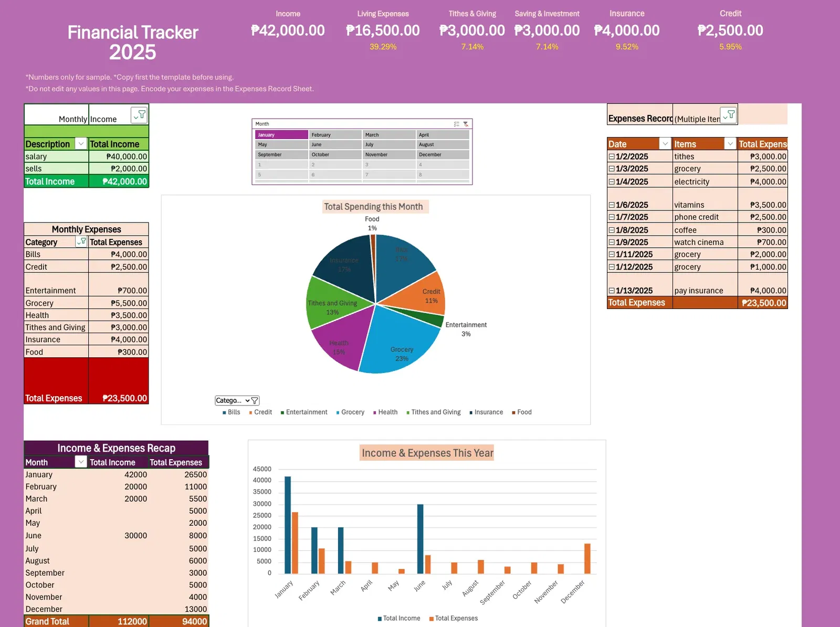Deselect January in the Month slicer

tap(280, 134)
